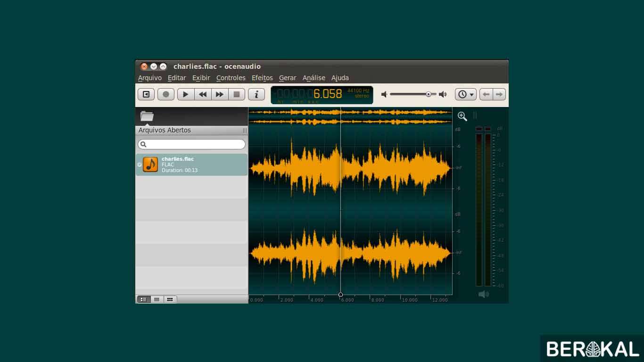
Task: Maximize the ocenaudio window
Action: pos(163,66)
